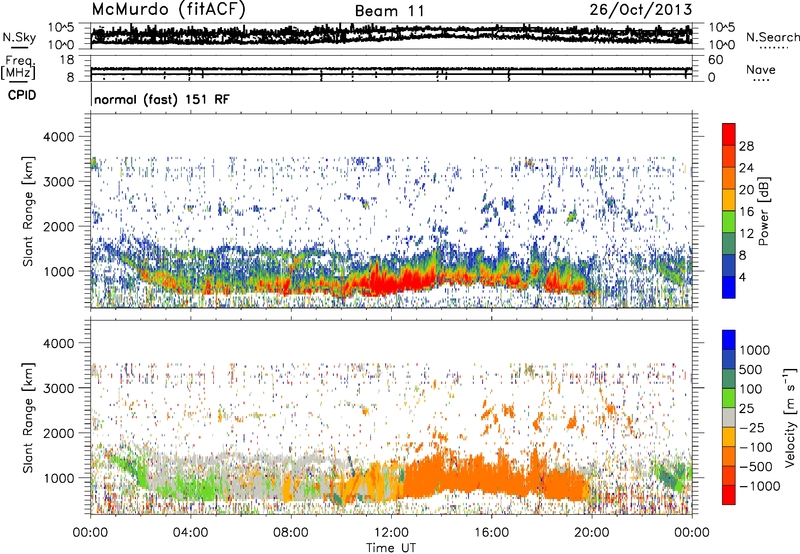Click the 'normal (fast) 151 RF' mode text
This screenshot has height=554, width=800.
click(x=162, y=99)
